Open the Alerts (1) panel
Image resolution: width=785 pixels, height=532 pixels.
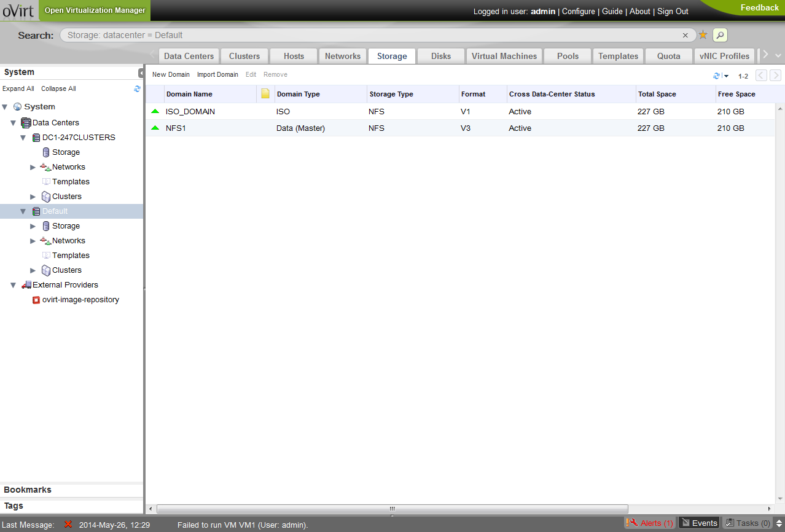click(650, 523)
